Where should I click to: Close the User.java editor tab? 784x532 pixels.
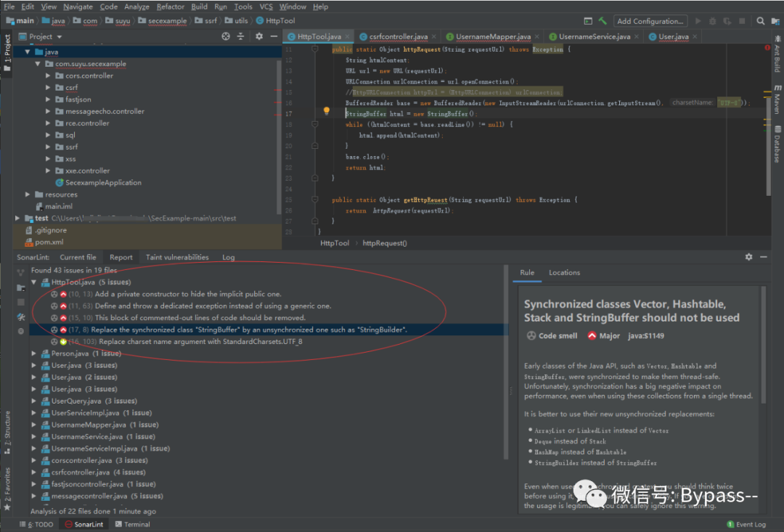(x=695, y=36)
